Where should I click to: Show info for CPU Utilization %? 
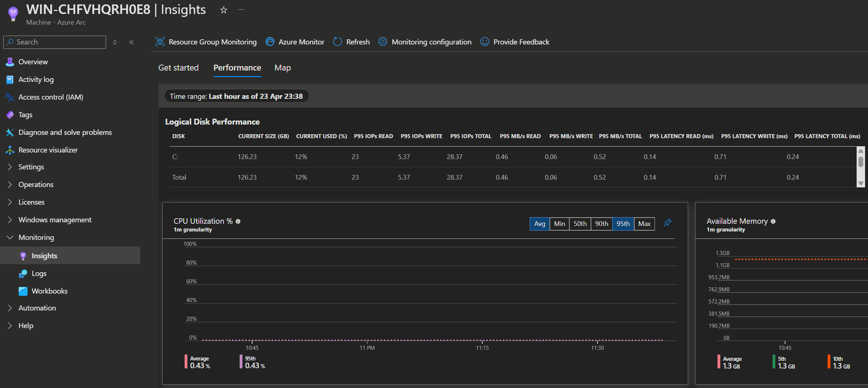click(238, 222)
